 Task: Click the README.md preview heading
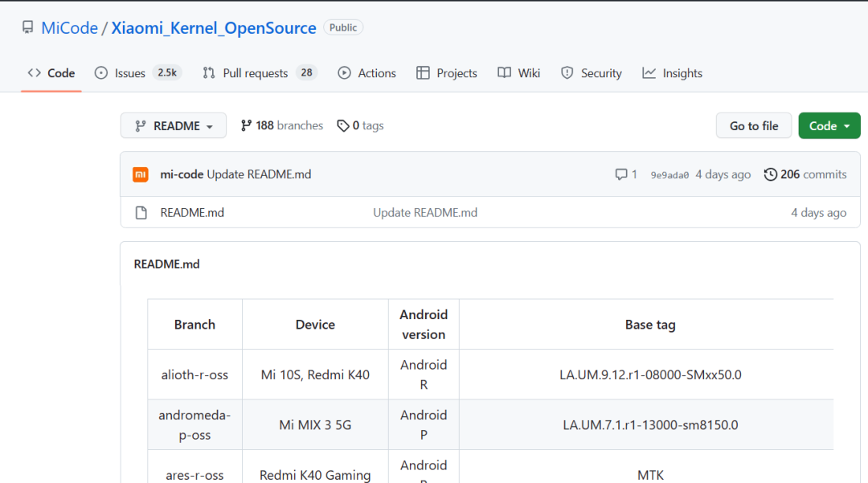(166, 264)
